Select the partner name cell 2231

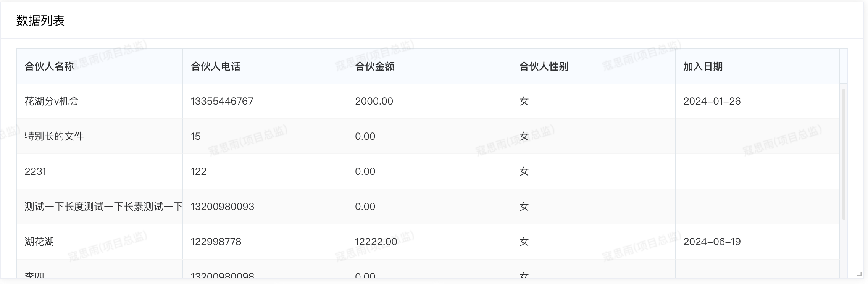pyautogui.click(x=35, y=171)
